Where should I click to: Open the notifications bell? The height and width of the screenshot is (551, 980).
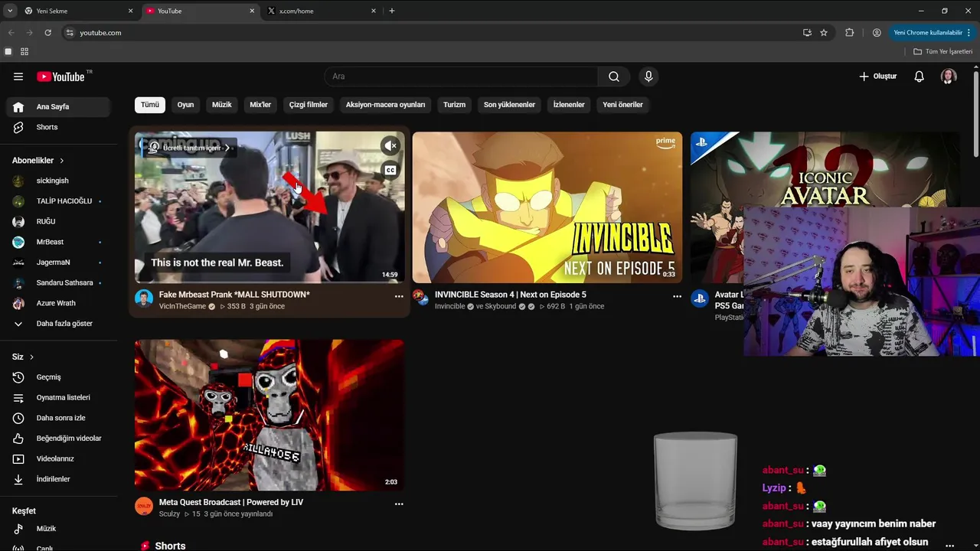(x=919, y=77)
